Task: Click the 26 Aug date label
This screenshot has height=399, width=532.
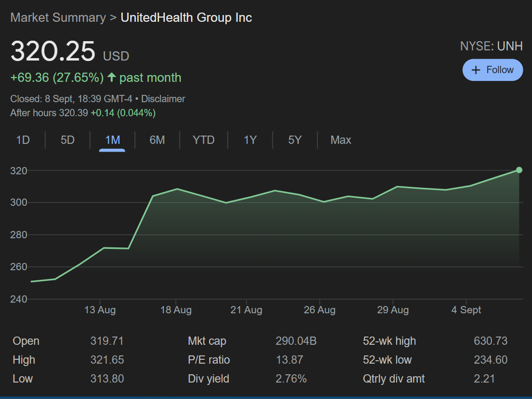Action: click(320, 310)
